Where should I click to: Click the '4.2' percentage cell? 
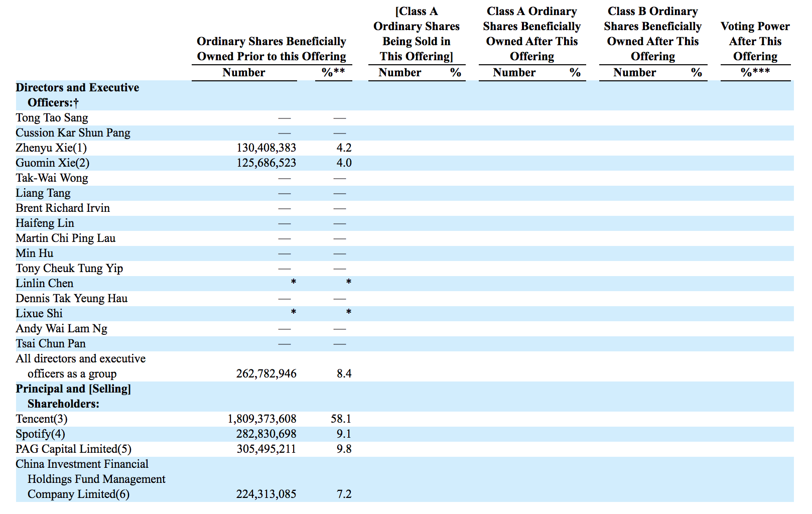coord(344,148)
